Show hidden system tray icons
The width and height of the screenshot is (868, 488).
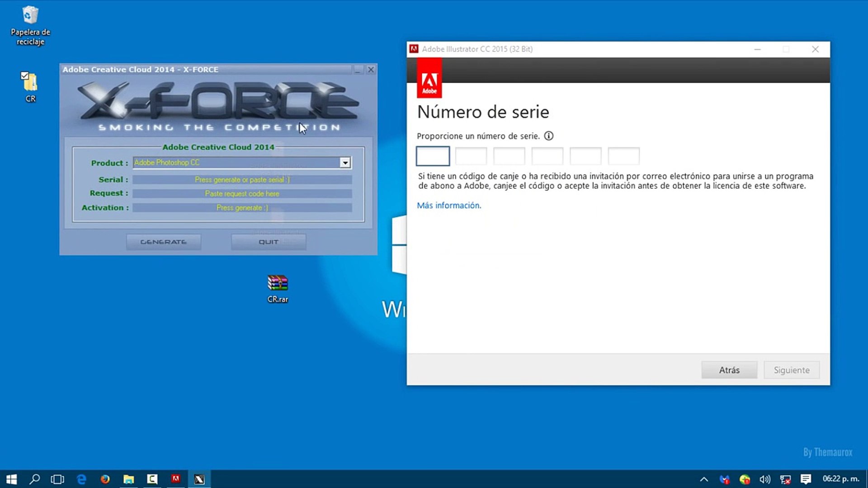click(704, 479)
